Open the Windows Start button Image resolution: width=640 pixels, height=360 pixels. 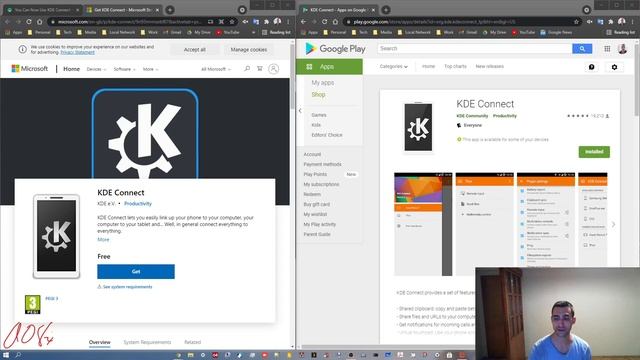6,355
